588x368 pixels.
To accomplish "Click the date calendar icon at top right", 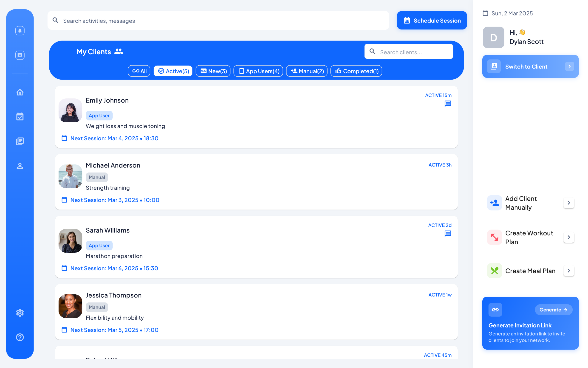I will tap(485, 13).
